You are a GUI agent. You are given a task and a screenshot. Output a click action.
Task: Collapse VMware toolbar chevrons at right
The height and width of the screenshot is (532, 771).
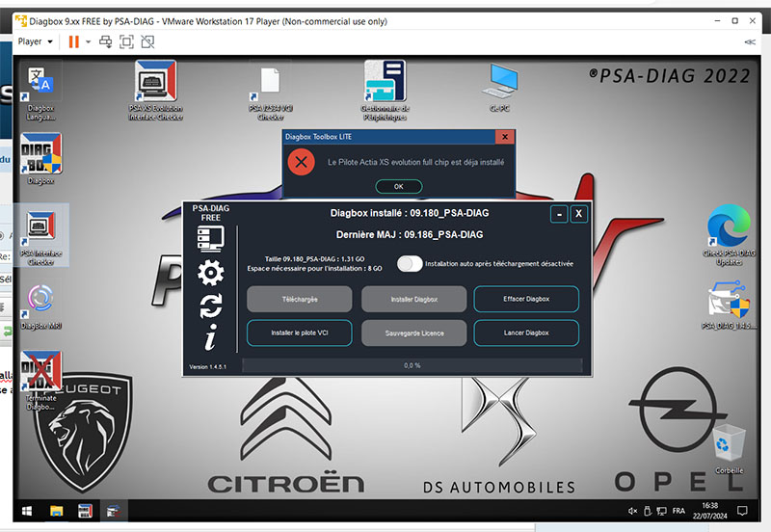coord(750,41)
